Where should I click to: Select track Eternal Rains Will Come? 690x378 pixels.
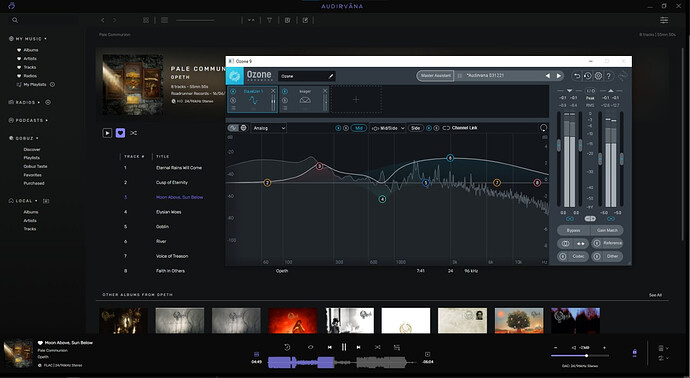pyautogui.click(x=179, y=168)
